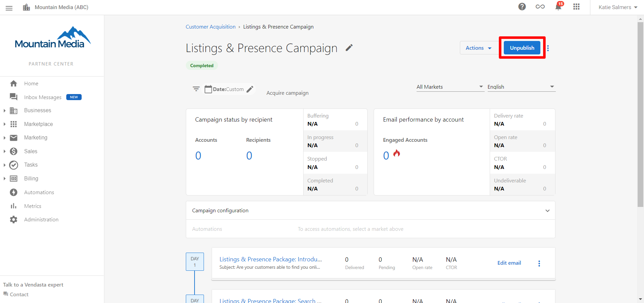Expand the Tasks tree arrow
Screen dimensions: 644x303
(4, 165)
